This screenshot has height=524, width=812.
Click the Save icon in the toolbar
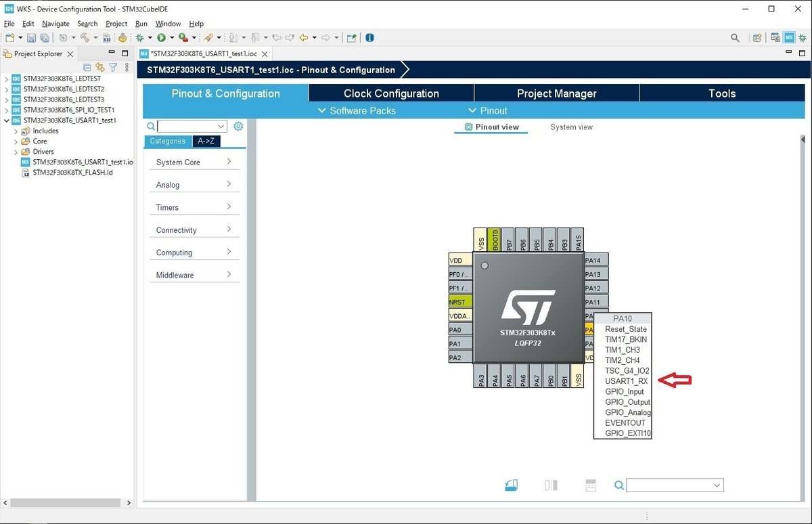32,38
